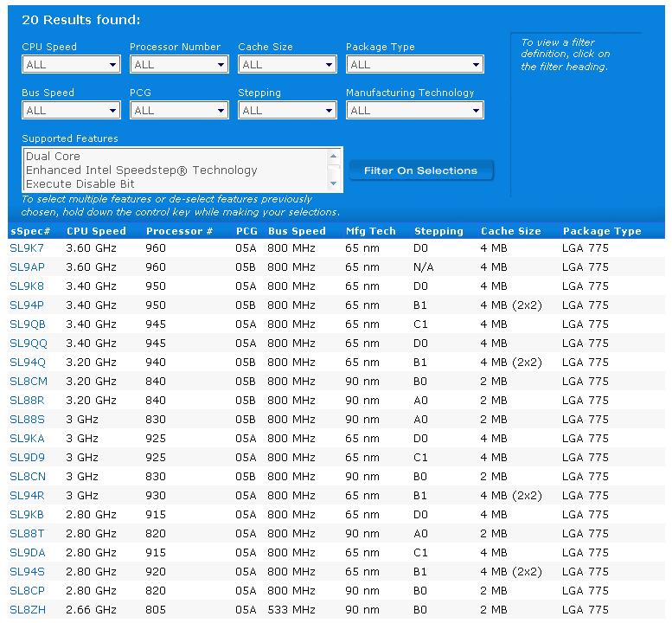Click the Filter On Selections button
The image size is (672, 623).
(421, 170)
